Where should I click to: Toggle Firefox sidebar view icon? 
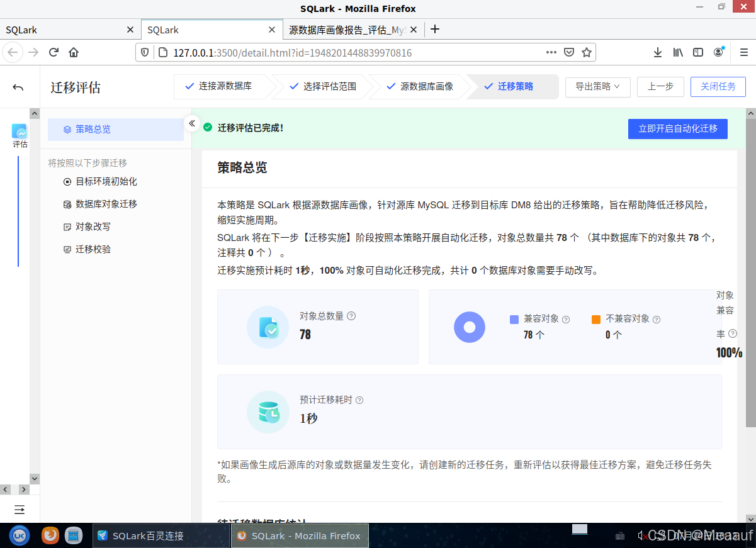(x=698, y=52)
